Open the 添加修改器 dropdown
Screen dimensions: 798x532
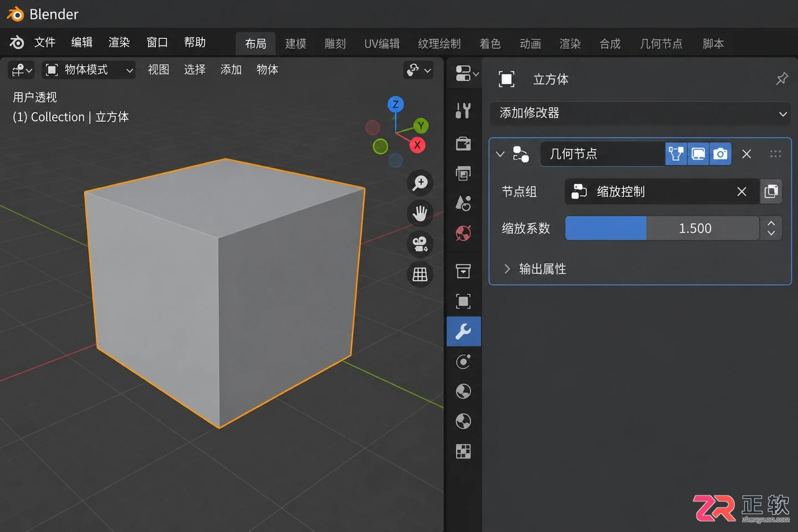[x=640, y=113]
